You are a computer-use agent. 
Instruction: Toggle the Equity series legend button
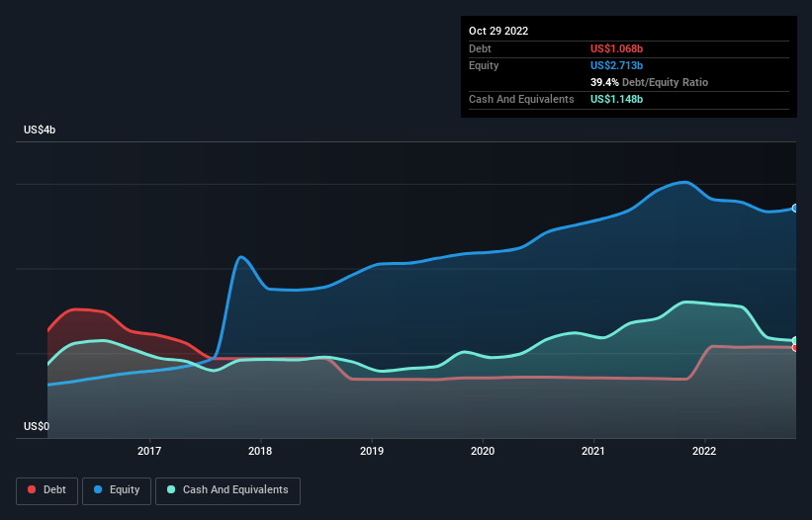(x=117, y=490)
